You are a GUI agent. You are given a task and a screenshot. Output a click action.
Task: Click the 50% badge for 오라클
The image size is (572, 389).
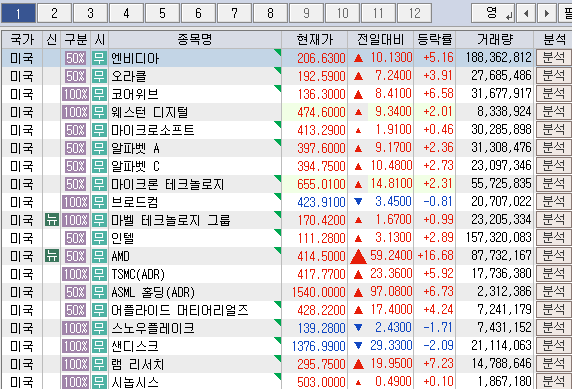click(x=76, y=76)
